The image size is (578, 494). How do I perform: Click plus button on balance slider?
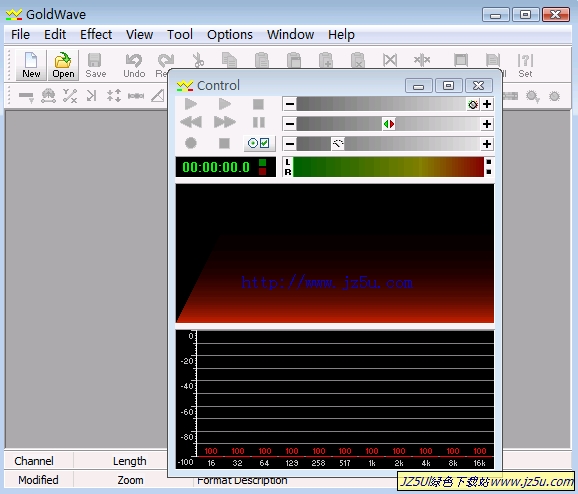pos(487,124)
